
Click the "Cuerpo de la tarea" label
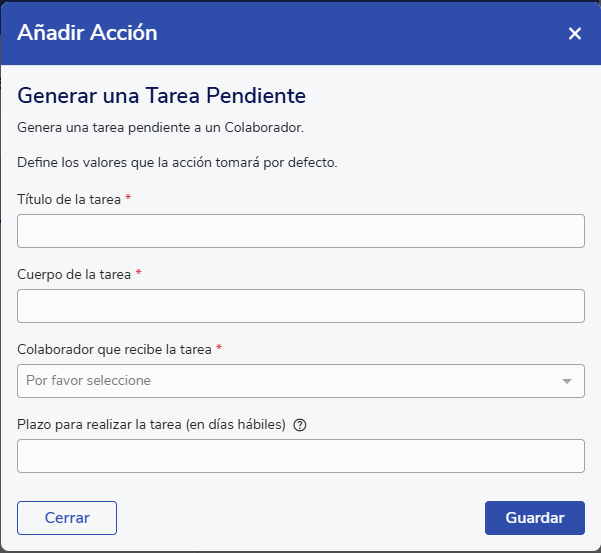click(x=74, y=274)
